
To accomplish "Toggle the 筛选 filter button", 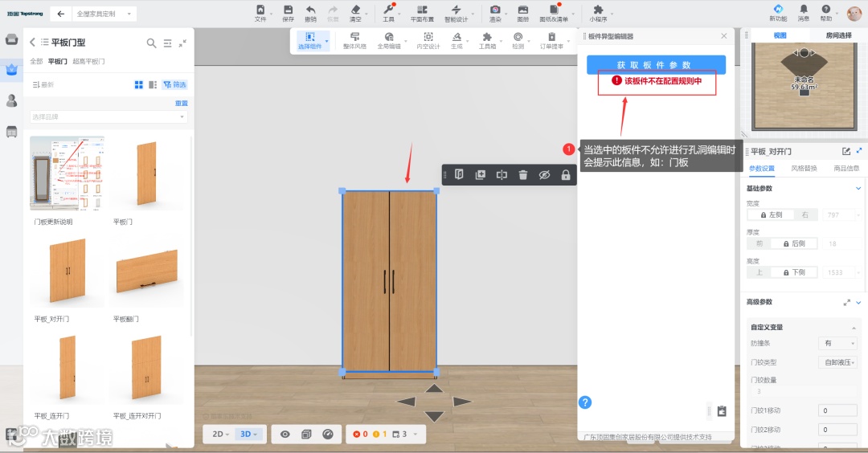I will coord(174,84).
